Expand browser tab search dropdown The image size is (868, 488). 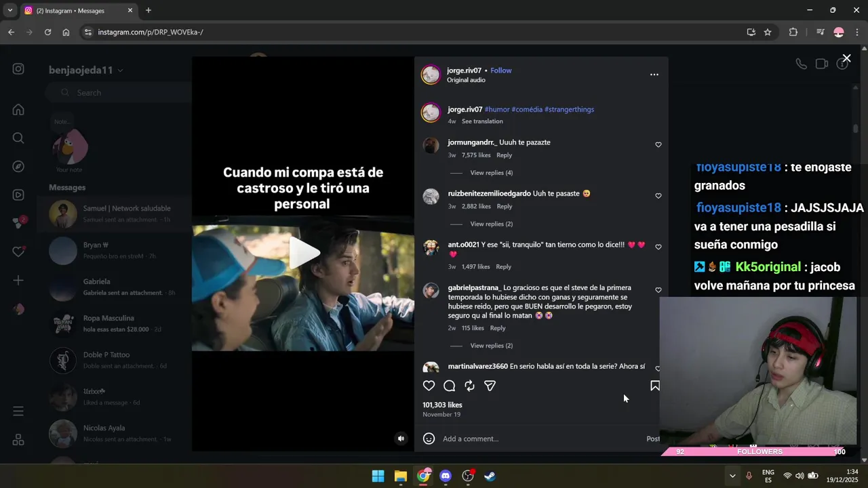(9, 10)
